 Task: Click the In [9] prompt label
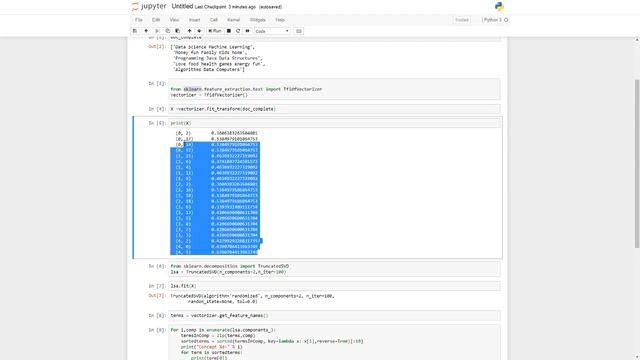tap(157, 330)
